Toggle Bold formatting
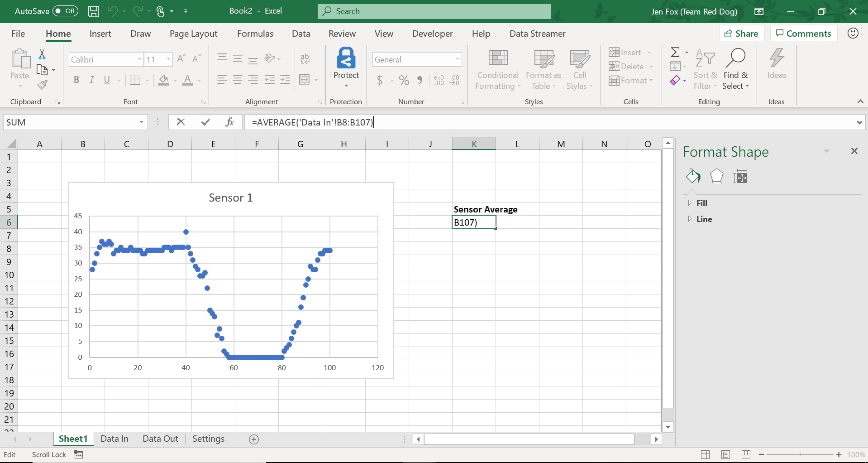Image resolution: width=868 pixels, height=463 pixels. point(76,80)
